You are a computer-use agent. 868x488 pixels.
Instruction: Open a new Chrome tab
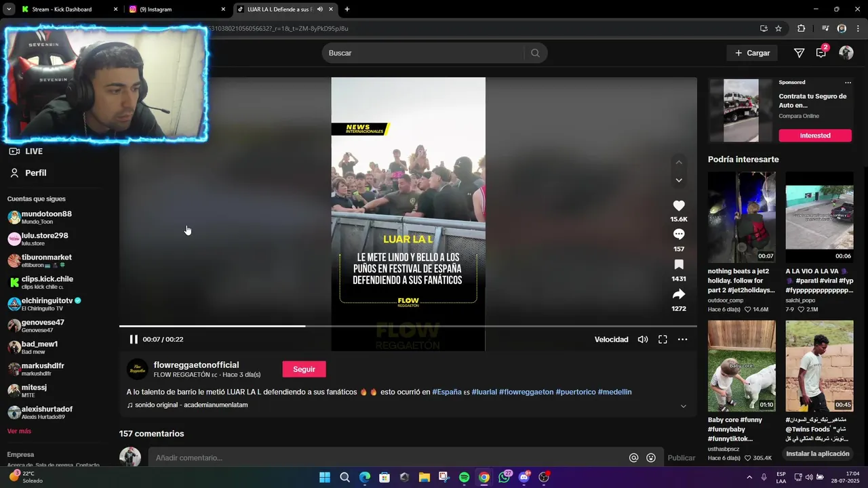click(347, 9)
